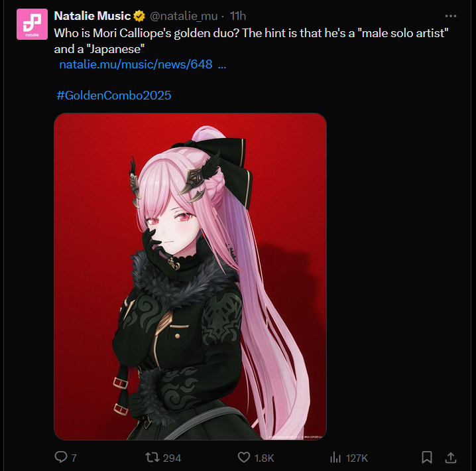Open the Natalie Music profile avatar
Viewport: 476px width, 471px height.
point(32,24)
